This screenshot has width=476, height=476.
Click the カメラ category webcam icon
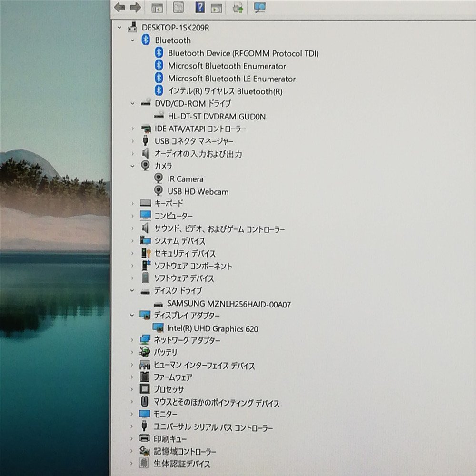(146, 166)
